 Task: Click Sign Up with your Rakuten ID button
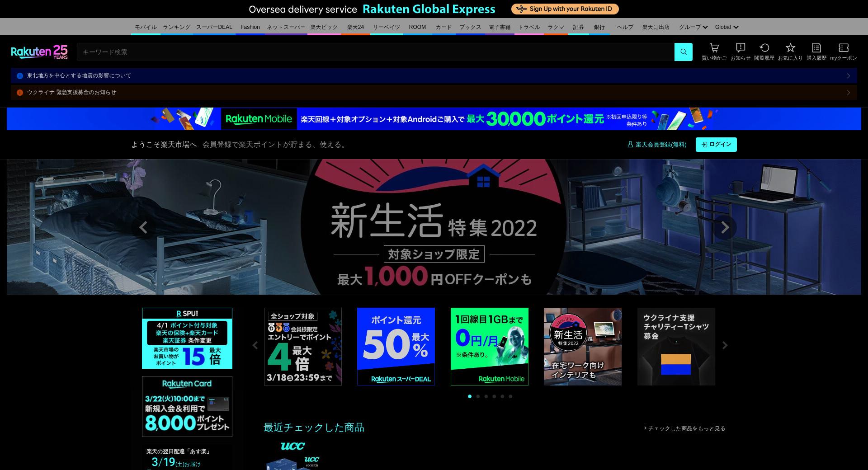565,9
